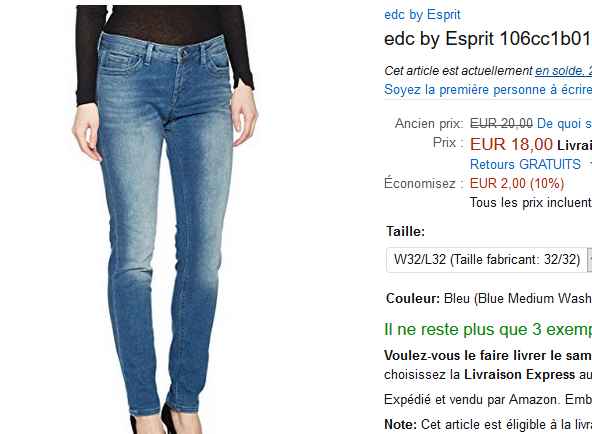Click the 'Note: Cet article est éligible' line
This screenshot has height=434, width=592.
click(x=488, y=425)
